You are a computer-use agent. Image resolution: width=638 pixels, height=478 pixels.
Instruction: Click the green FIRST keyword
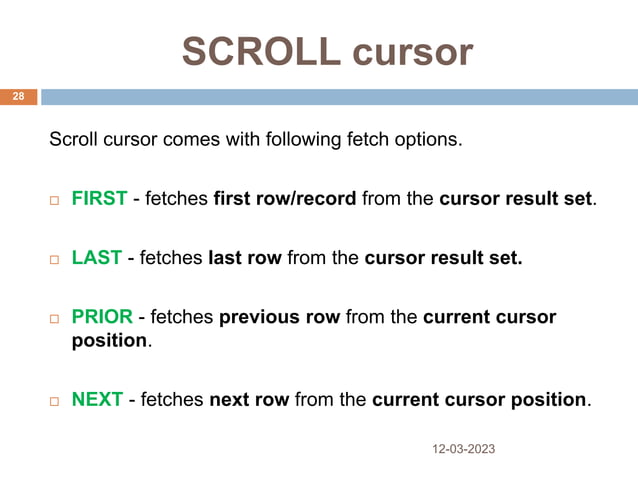[x=99, y=199]
